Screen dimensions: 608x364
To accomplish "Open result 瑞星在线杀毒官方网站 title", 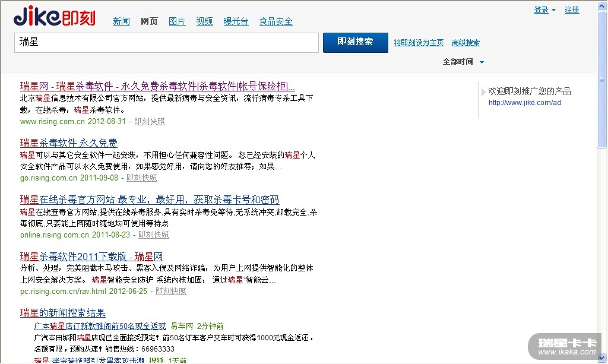I will click(x=150, y=200).
